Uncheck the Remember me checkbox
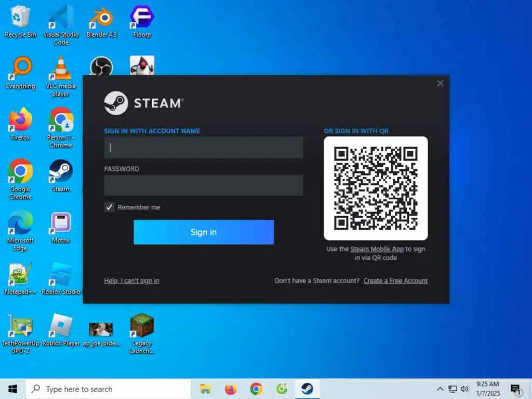532x399 pixels. [x=109, y=207]
